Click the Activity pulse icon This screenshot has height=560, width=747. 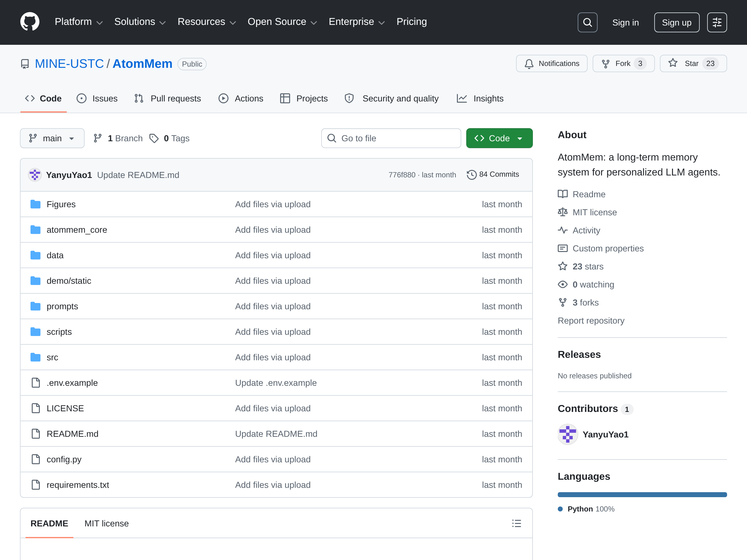563,230
